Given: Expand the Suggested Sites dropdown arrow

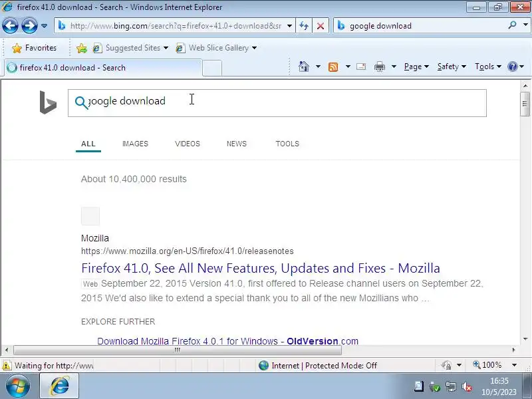Looking at the screenshot, I should tap(166, 48).
